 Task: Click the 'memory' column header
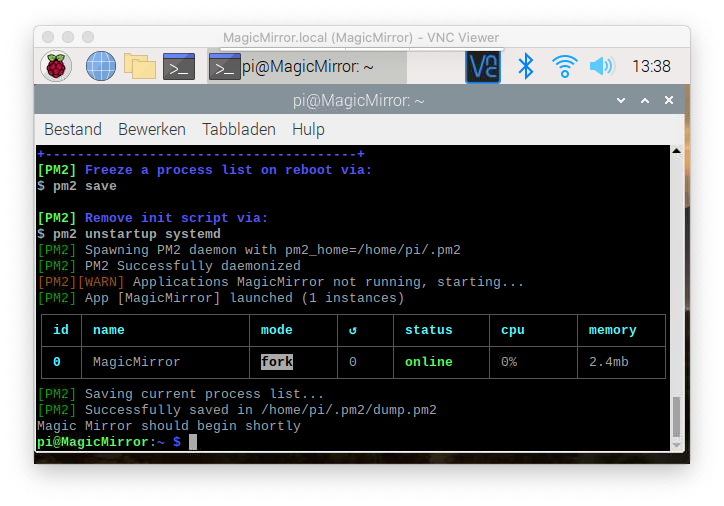pyautogui.click(x=612, y=330)
